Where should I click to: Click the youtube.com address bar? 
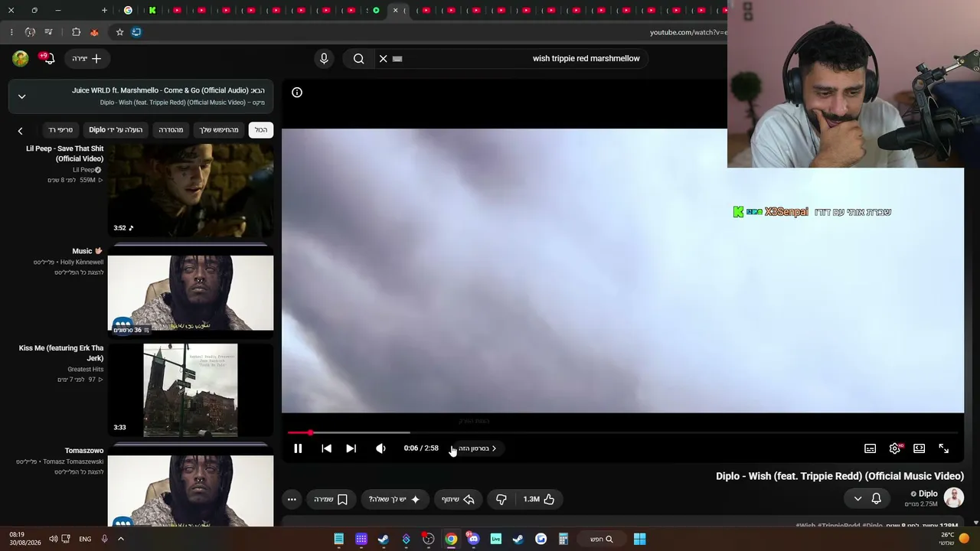(429, 32)
